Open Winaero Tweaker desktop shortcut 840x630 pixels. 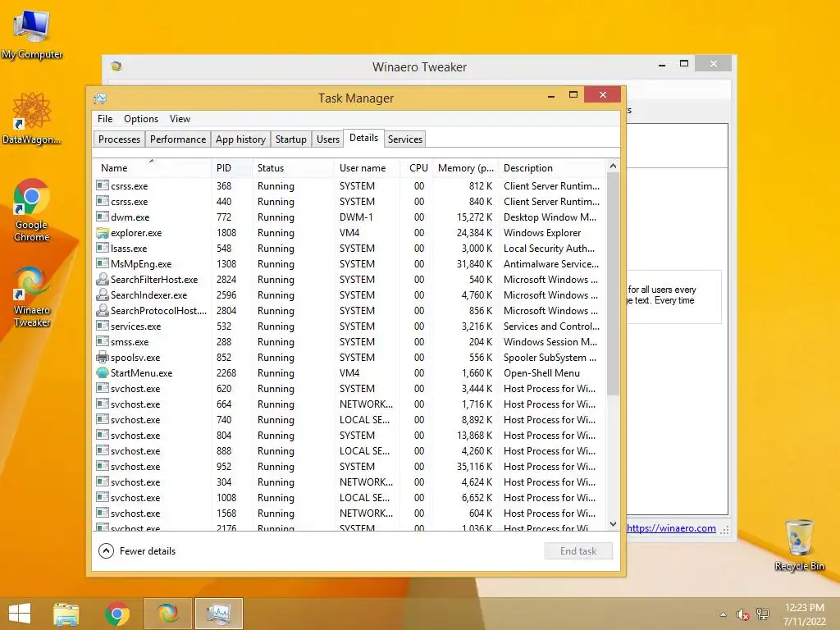click(32, 296)
